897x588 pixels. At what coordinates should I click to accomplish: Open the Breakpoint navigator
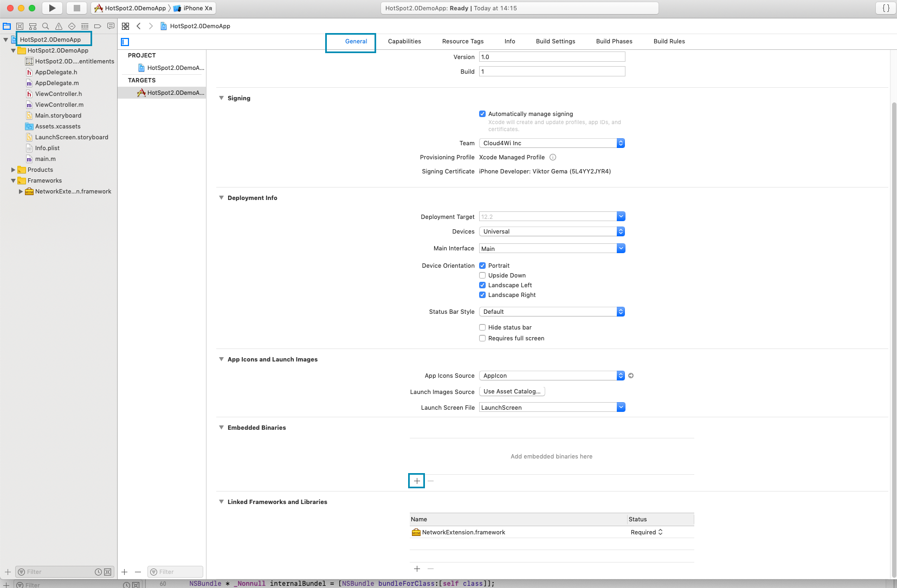point(98,26)
